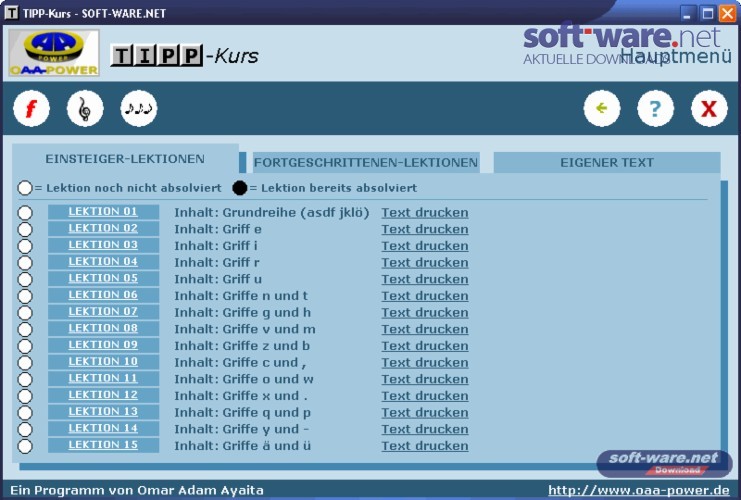Print text for Griff i lesson
The height and width of the screenshot is (500, 741).
point(425,246)
